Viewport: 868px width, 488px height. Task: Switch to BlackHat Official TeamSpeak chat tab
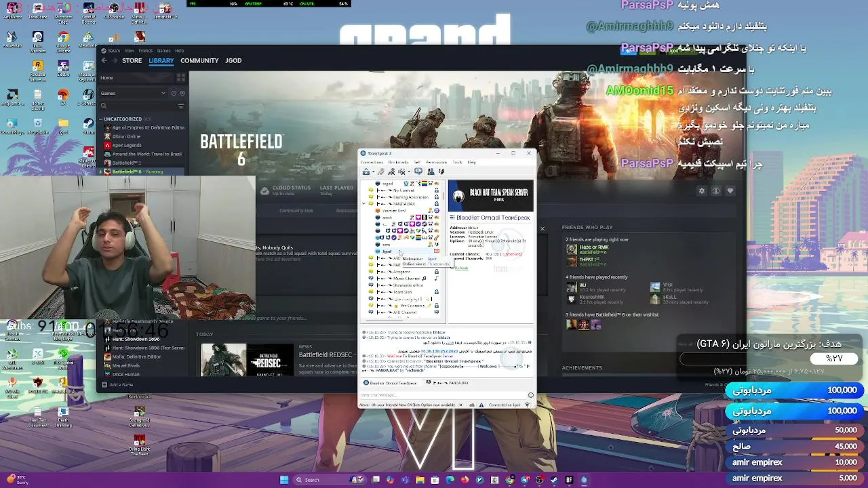pos(391,383)
